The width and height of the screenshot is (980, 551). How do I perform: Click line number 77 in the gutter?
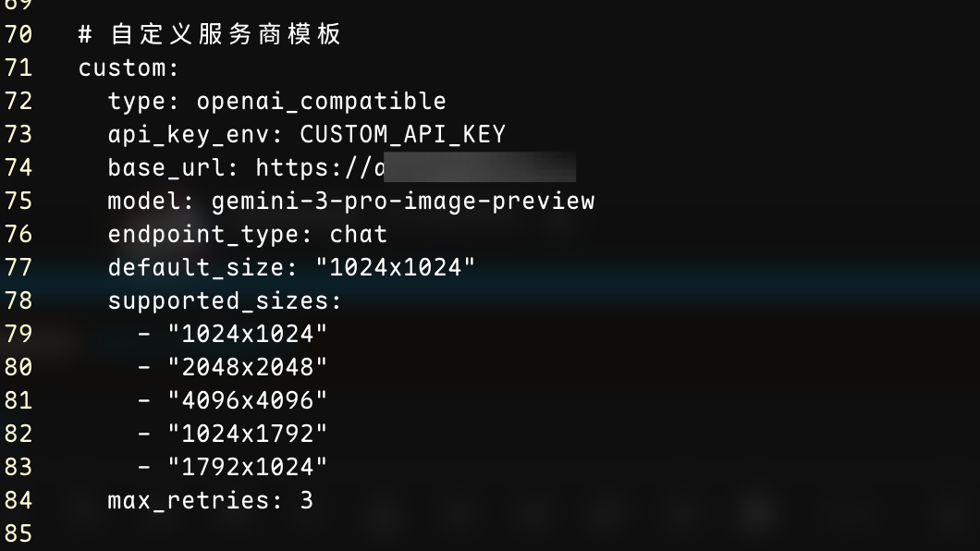click(x=18, y=267)
